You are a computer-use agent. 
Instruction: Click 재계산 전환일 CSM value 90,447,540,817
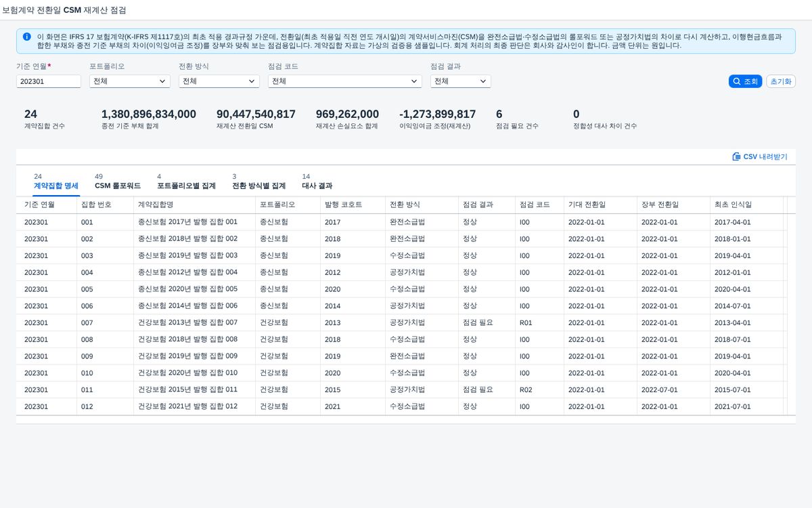[x=256, y=114]
